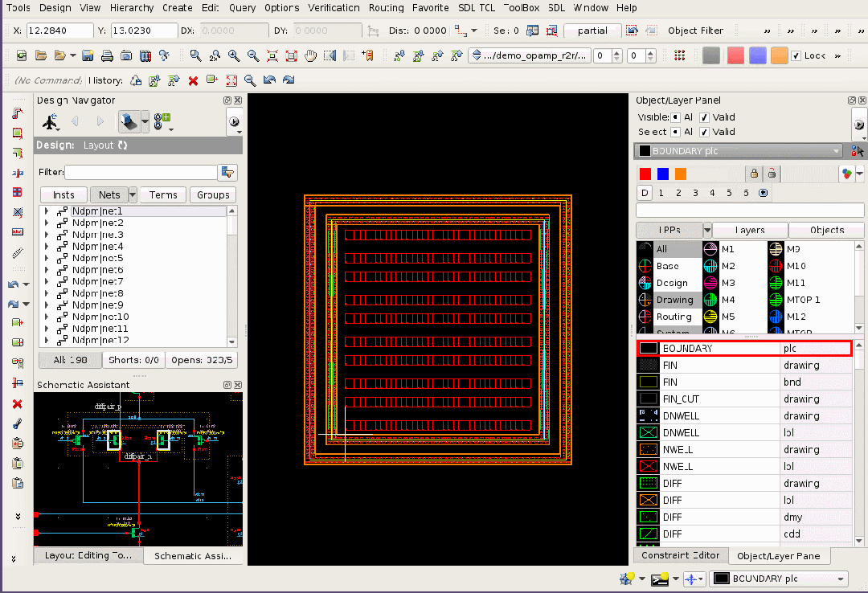
Task: Click the red X cancel icon in history bar
Action: click(193, 80)
